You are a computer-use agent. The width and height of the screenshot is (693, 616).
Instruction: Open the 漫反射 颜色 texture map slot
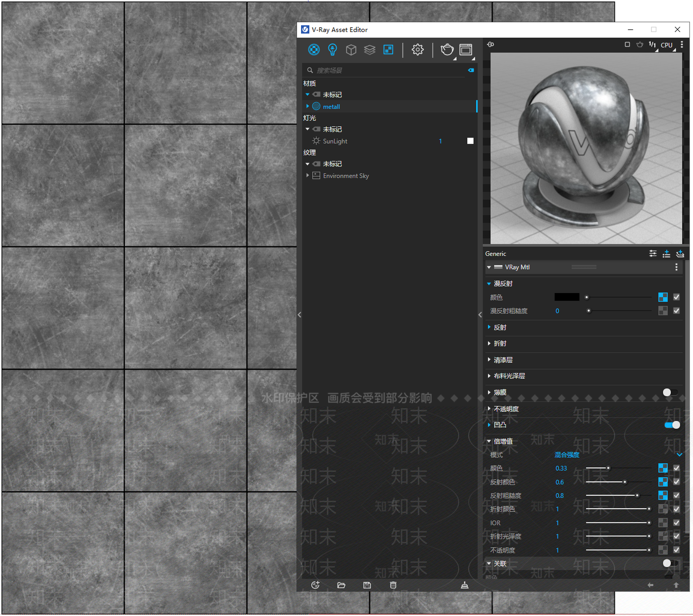pos(663,297)
